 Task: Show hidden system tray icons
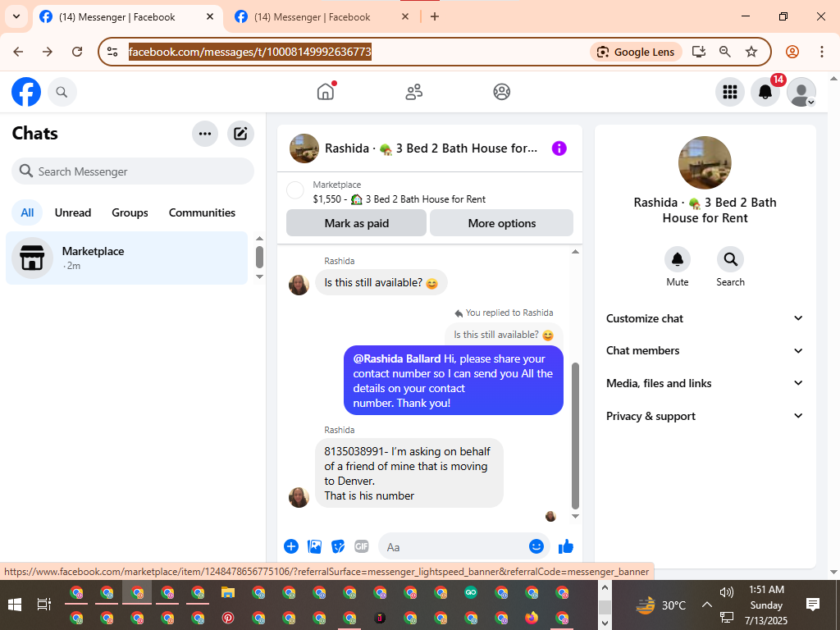pyautogui.click(x=706, y=605)
